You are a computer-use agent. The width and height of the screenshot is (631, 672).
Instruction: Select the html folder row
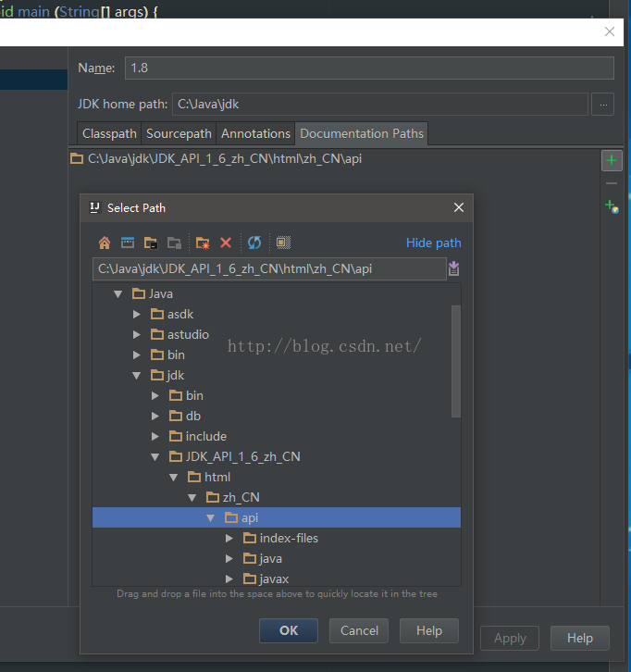point(277,477)
